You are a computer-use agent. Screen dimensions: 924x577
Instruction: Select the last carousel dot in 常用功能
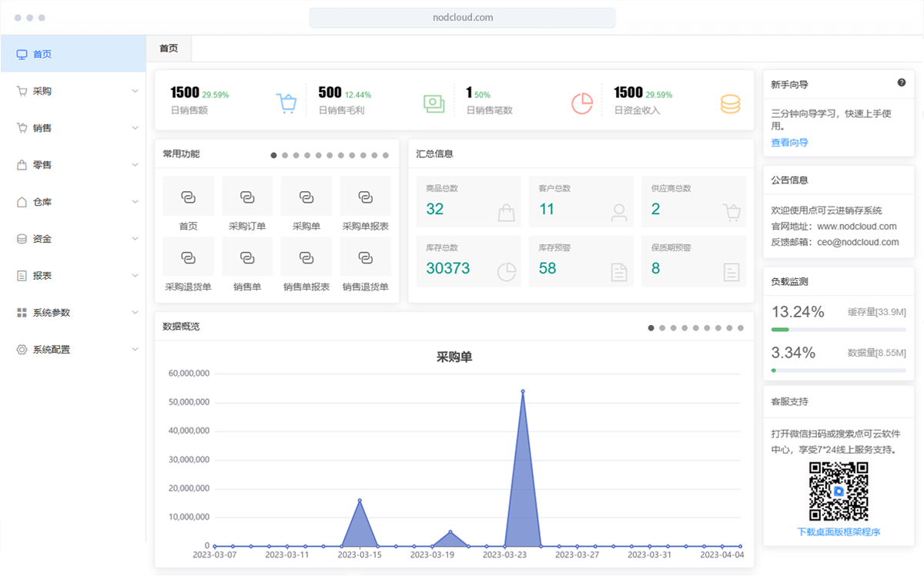coord(386,156)
